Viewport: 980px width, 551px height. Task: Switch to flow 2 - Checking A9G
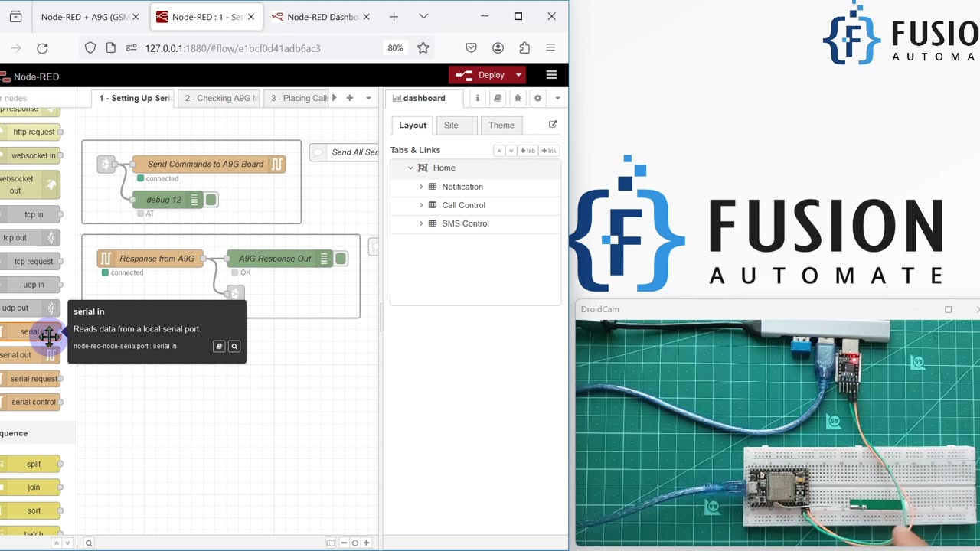click(x=218, y=98)
